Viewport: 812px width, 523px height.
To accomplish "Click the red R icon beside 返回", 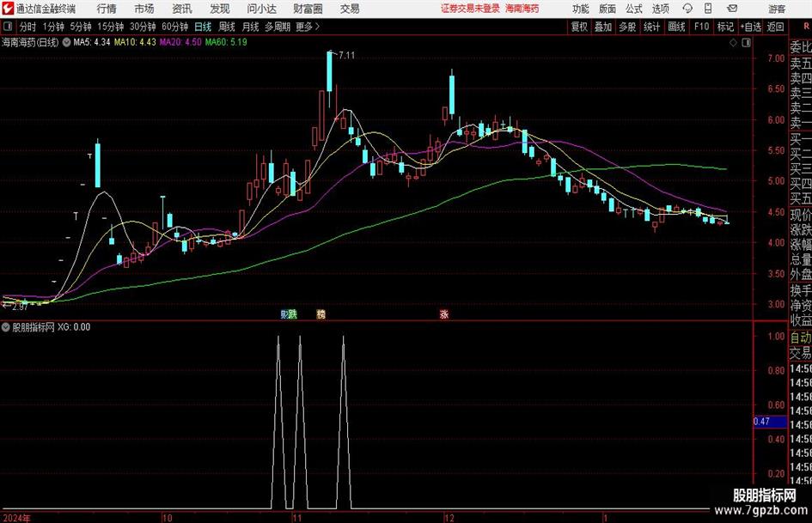I will [806, 27].
